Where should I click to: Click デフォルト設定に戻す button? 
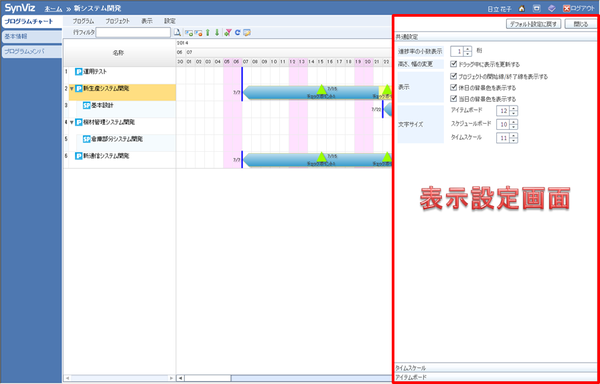click(x=534, y=24)
